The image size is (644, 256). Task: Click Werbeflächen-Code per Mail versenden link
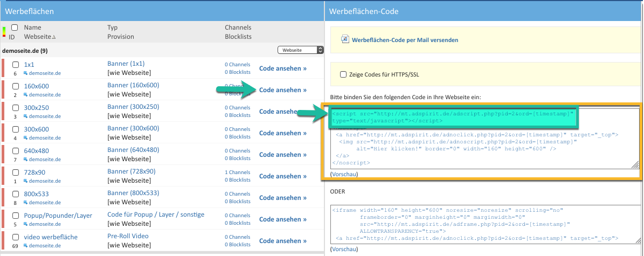pyautogui.click(x=405, y=40)
